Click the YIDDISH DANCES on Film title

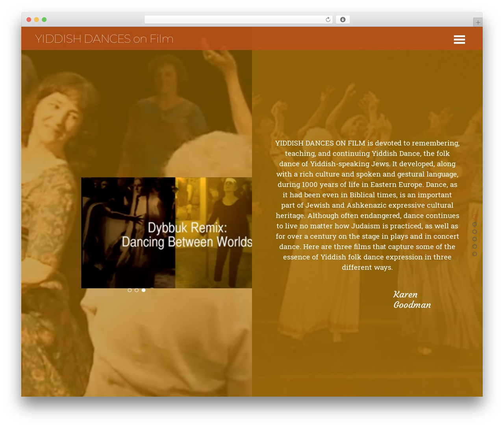[104, 39]
